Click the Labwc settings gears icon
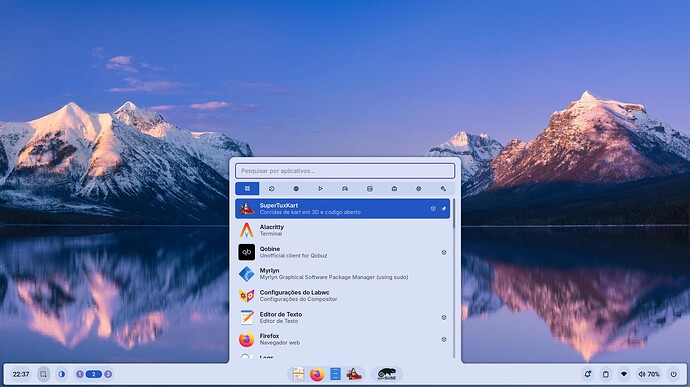 tap(246, 295)
